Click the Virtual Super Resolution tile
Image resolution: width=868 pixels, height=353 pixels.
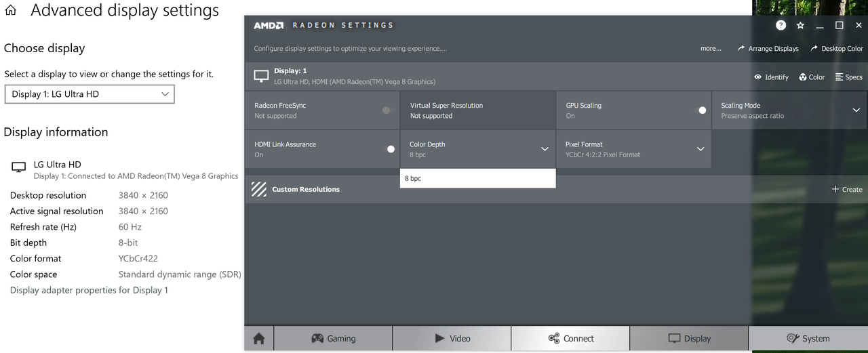tap(478, 110)
